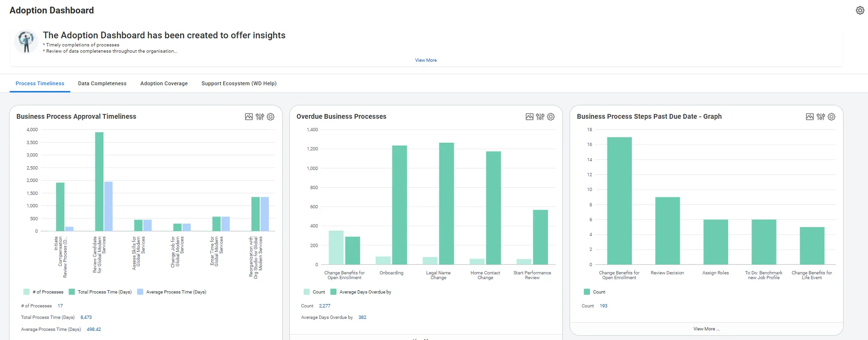View Approval Timeliness chart as image icon
The image size is (868, 340).
249,117
